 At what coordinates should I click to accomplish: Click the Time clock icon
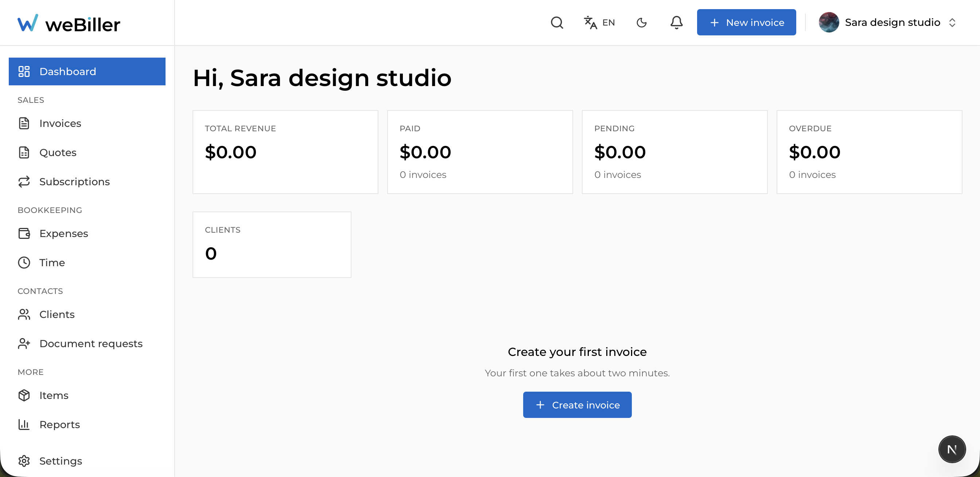click(24, 263)
